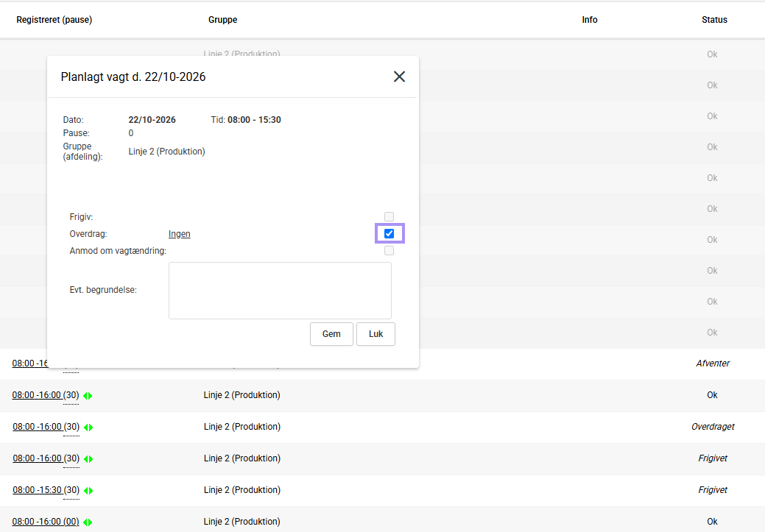The height and width of the screenshot is (532, 765).
Task: Uncheck the Overdrag checkbox
Action: click(x=389, y=233)
